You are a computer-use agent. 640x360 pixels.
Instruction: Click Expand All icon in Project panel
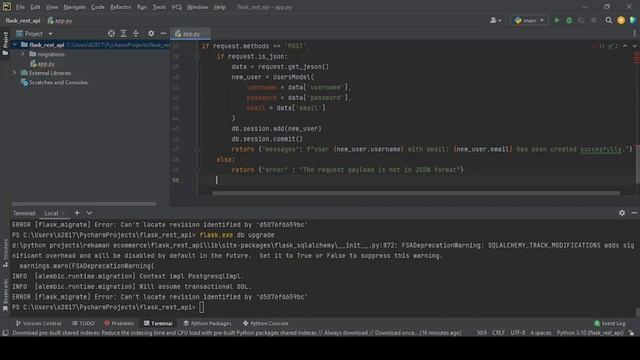pyautogui.click(x=124, y=33)
